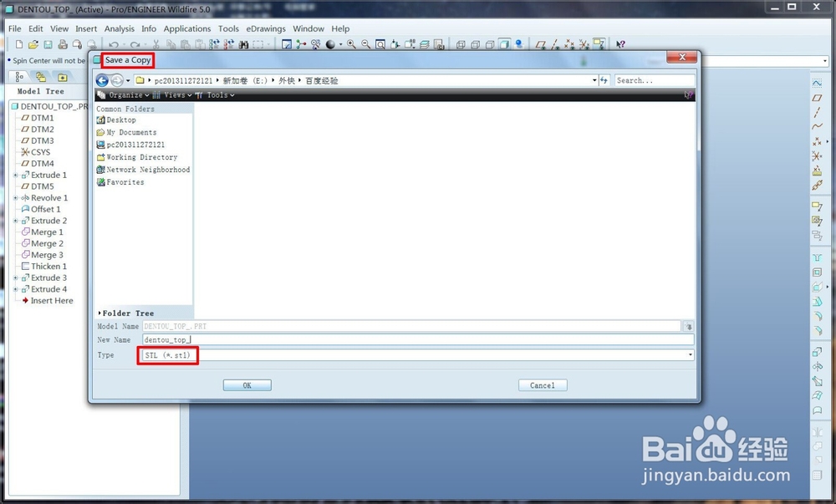This screenshot has width=836, height=504.
Task: Click the Cancel button in Save a Copy
Action: 543,385
